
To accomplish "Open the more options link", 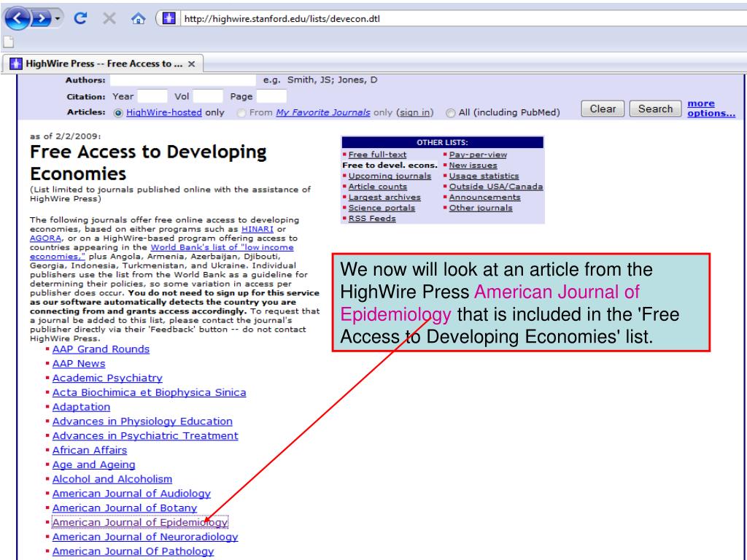I will 711,109.
